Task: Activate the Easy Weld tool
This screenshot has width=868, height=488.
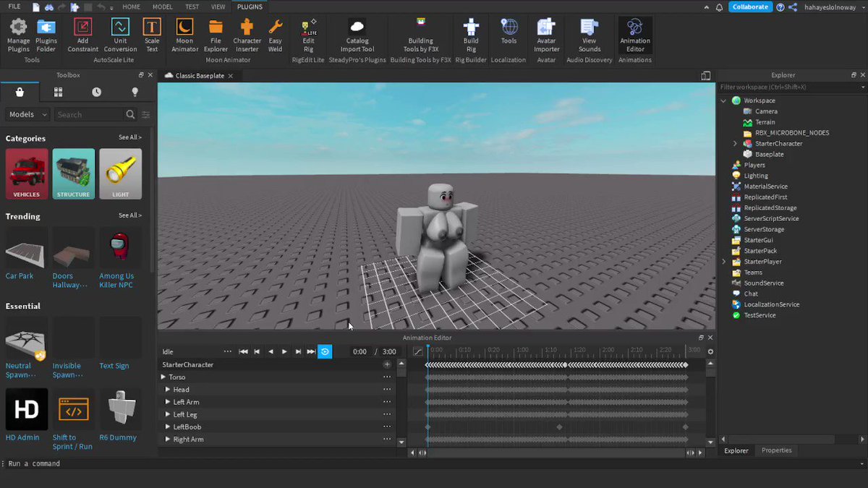Action: coord(276,35)
